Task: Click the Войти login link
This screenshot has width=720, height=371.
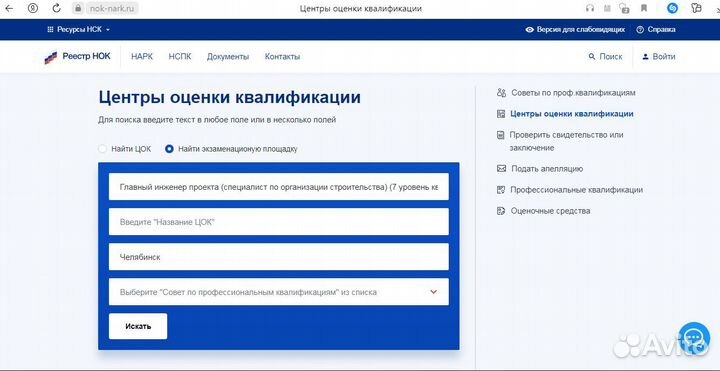Action: point(664,57)
